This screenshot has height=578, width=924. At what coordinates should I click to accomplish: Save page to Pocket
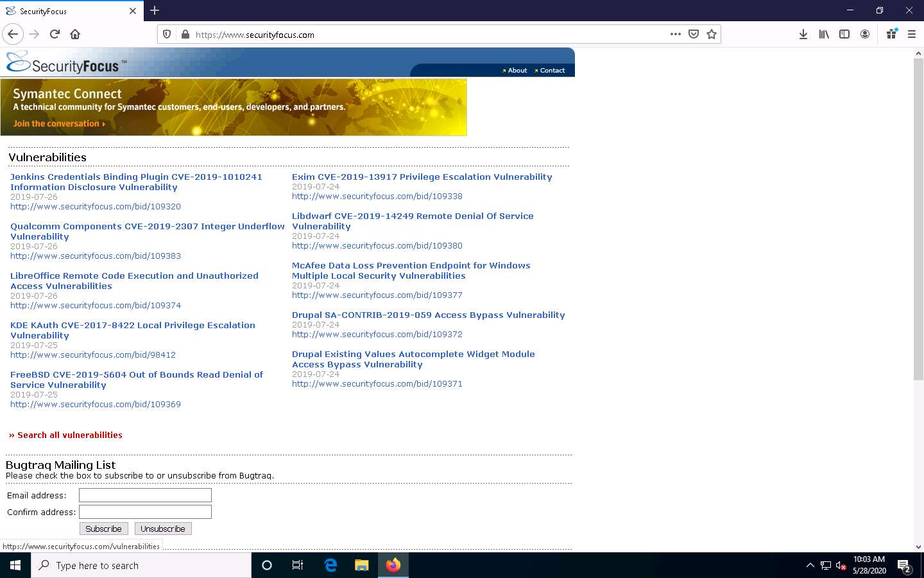pyautogui.click(x=694, y=34)
